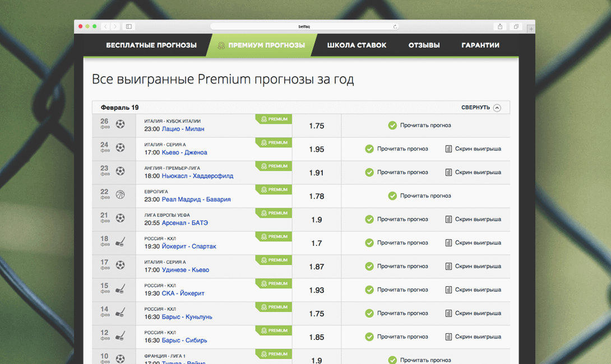View win screenshot for Арсенал - БАТЭ
This screenshot has height=364, width=611.
[473, 219]
